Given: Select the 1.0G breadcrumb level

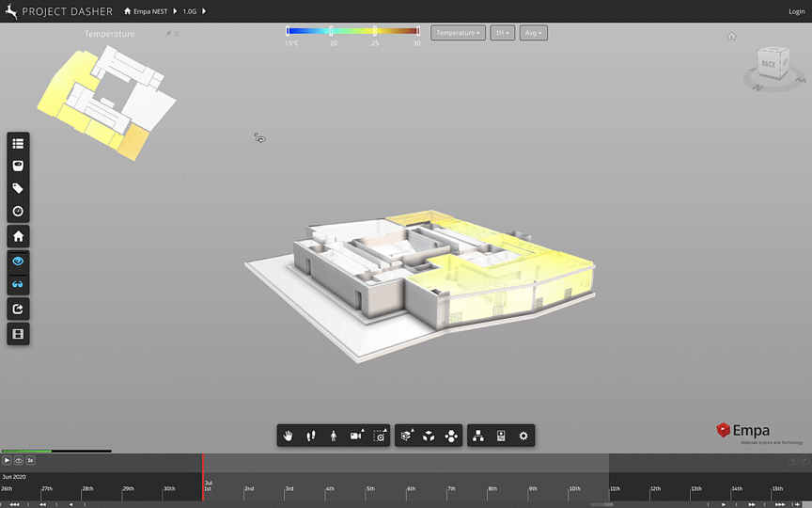Looking at the screenshot, I should pos(189,11).
